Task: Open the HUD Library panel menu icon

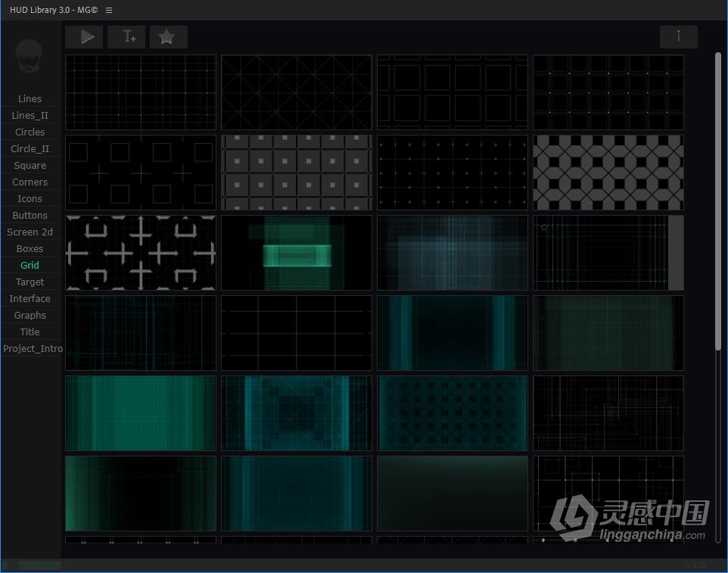Action: [x=109, y=10]
